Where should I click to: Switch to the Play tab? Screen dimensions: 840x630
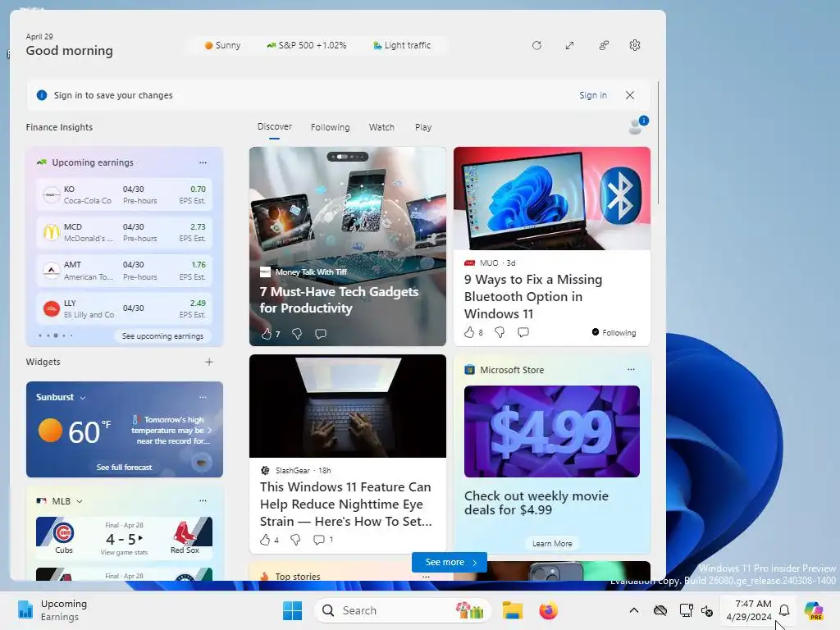[423, 127]
